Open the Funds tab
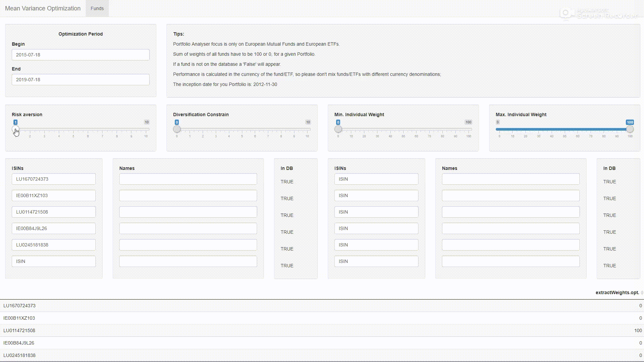The image size is (644, 362). [97, 8]
